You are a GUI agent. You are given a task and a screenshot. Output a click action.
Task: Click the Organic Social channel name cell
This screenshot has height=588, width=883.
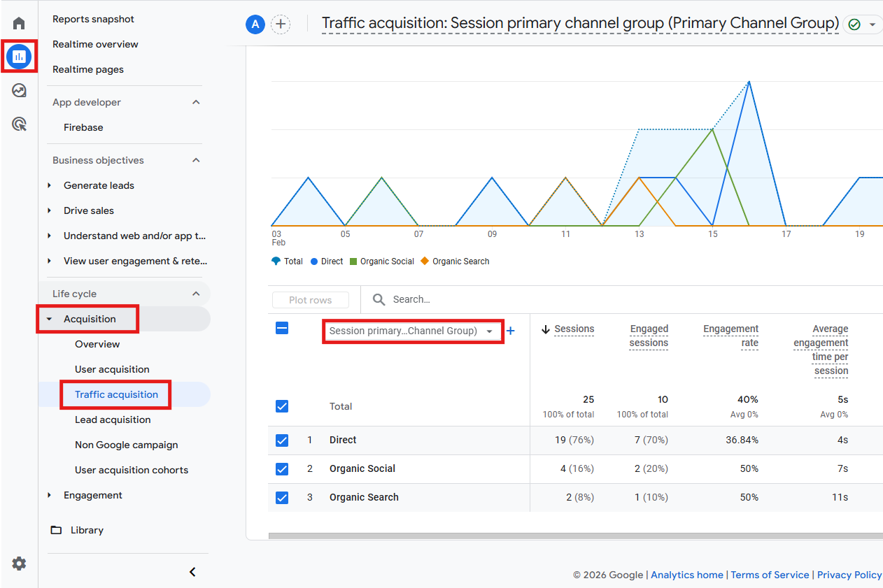(362, 469)
